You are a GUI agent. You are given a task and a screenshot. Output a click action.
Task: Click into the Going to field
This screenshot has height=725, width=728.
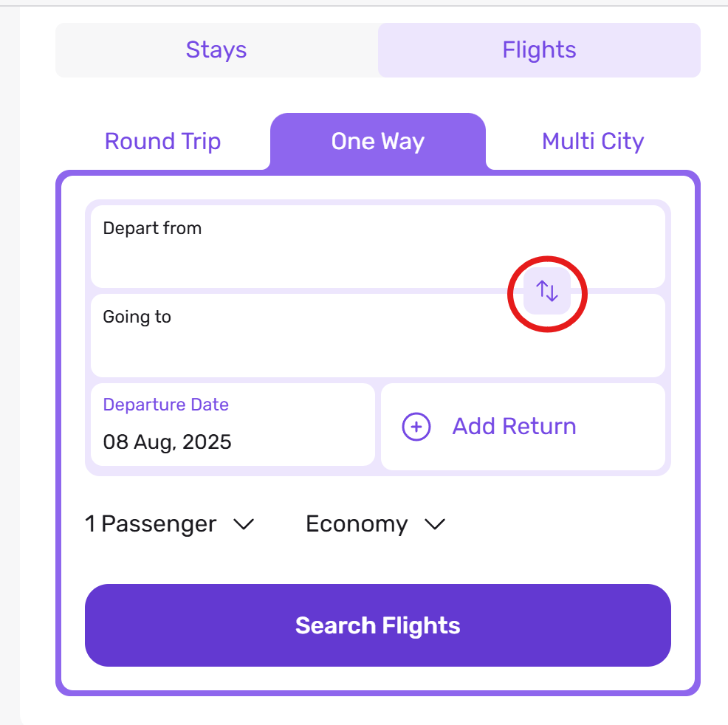378,336
